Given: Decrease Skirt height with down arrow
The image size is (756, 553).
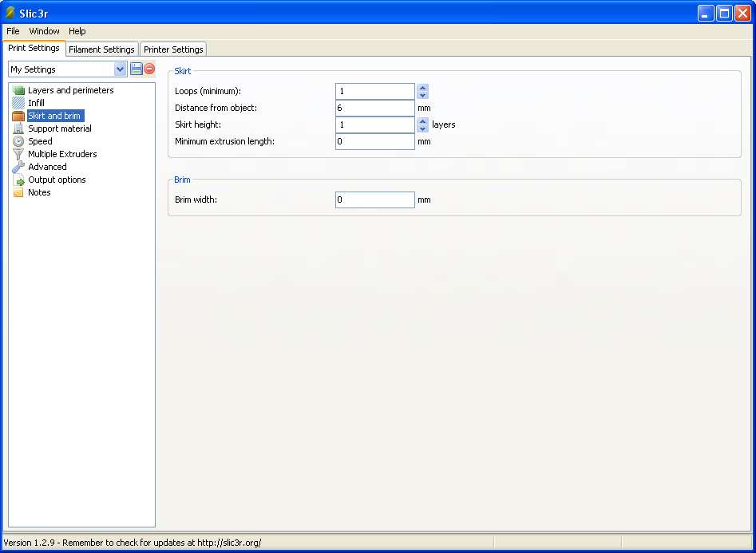Looking at the screenshot, I should pos(423,128).
